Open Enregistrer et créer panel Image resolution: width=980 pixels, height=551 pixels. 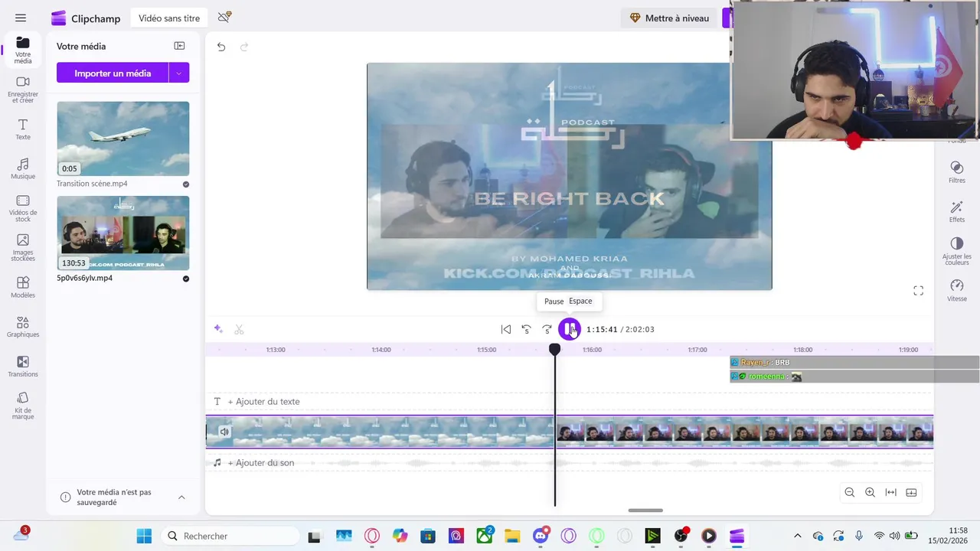[23, 90]
